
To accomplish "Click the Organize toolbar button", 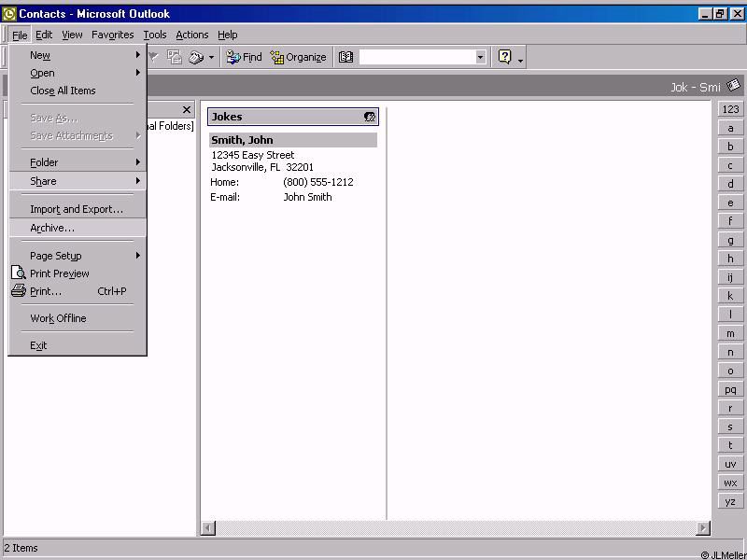I will click(298, 57).
